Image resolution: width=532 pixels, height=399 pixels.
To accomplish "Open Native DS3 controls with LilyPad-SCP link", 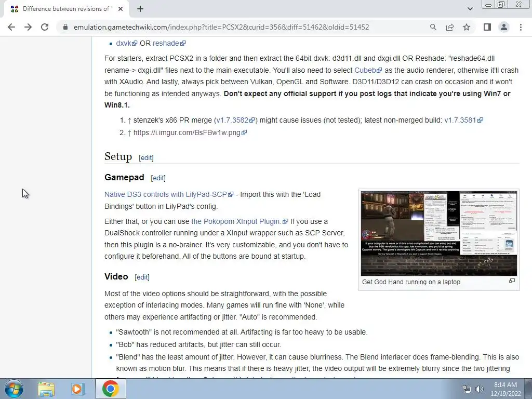I will [169, 194].
